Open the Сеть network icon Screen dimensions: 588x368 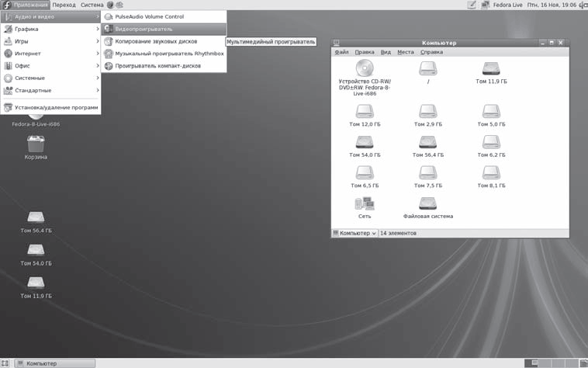pos(365,204)
